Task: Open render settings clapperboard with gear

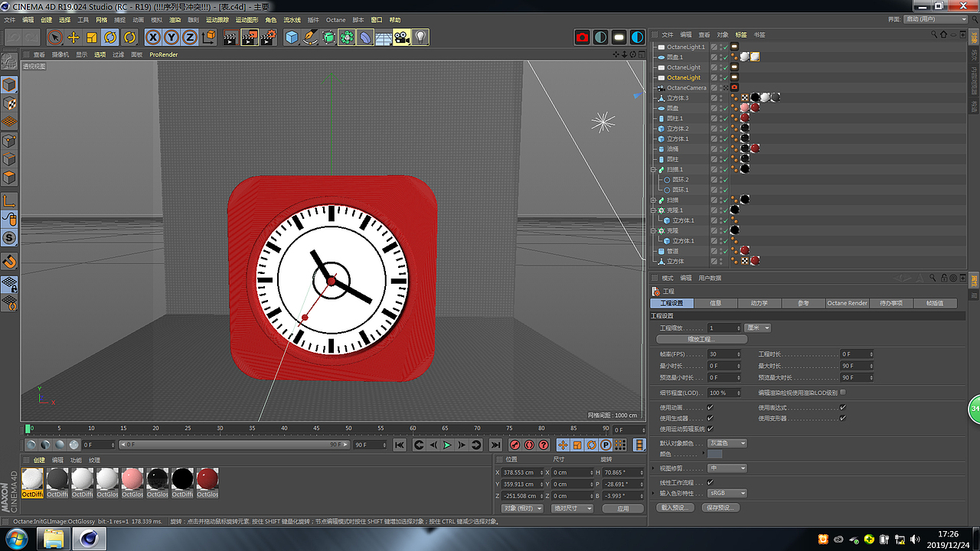Action: click(x=268, y=37)
